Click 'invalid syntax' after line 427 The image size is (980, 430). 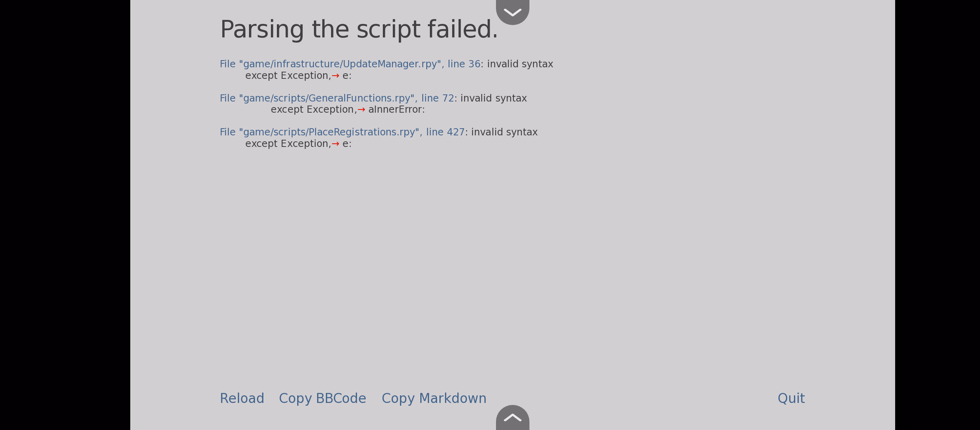(x=504, y=132)
